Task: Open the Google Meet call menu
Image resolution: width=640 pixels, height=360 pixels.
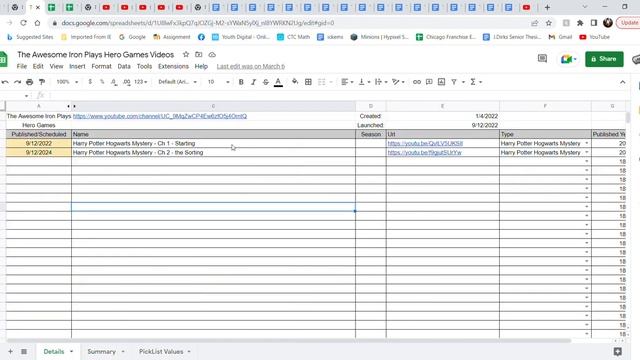Action: (568, 59)
